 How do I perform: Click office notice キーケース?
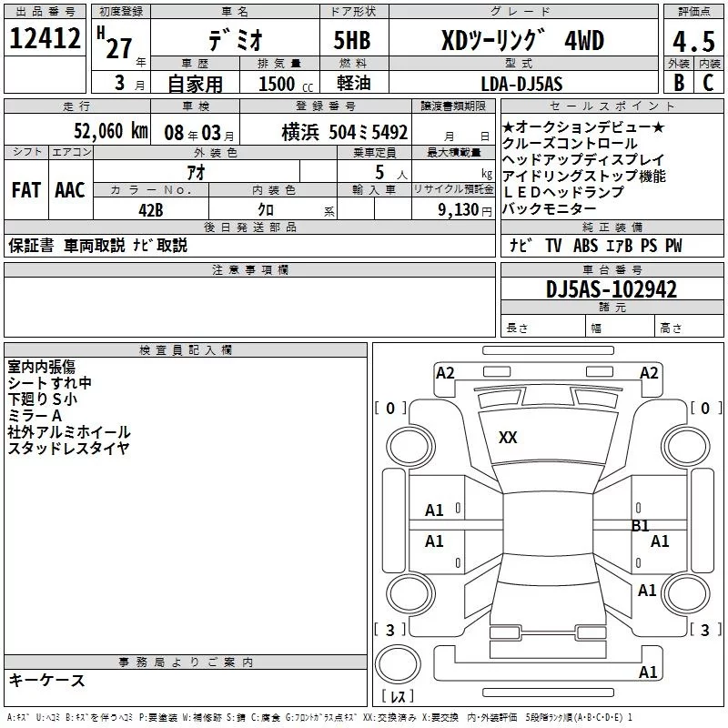[x=47, y=680]
